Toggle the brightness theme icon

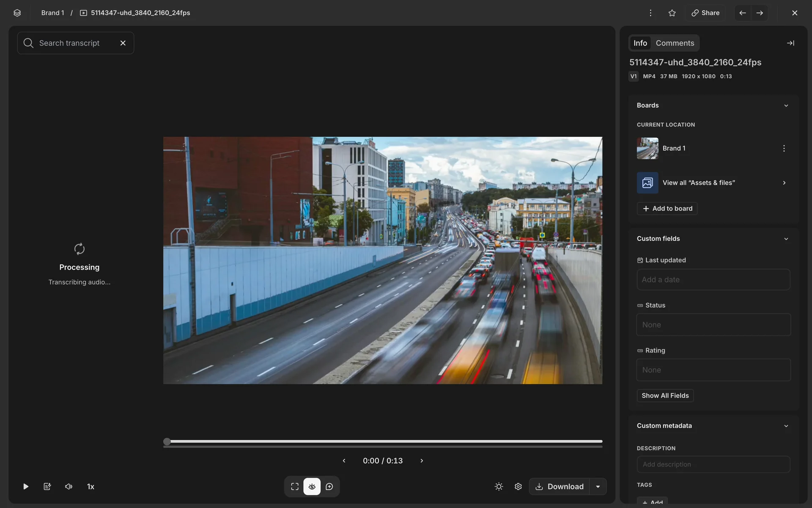pos(499,486)
